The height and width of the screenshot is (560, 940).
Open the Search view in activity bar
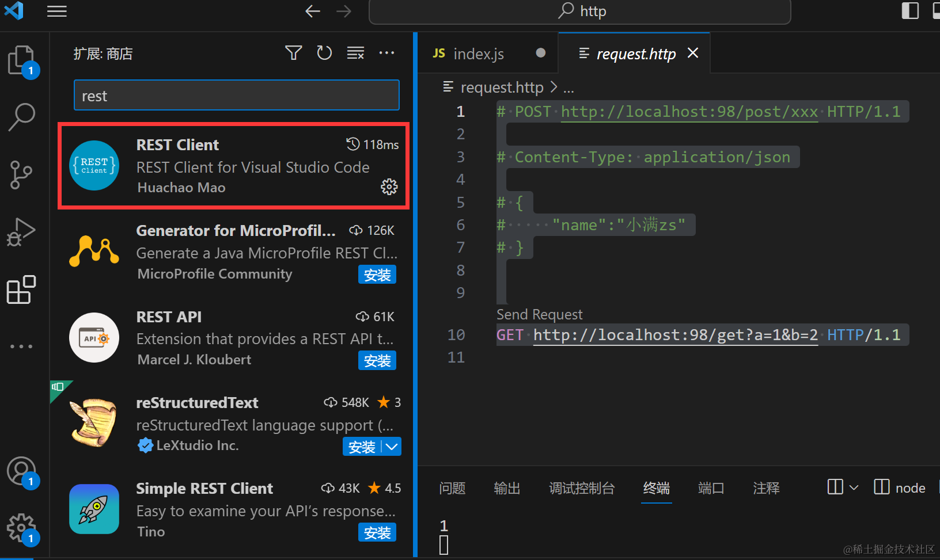22,117
